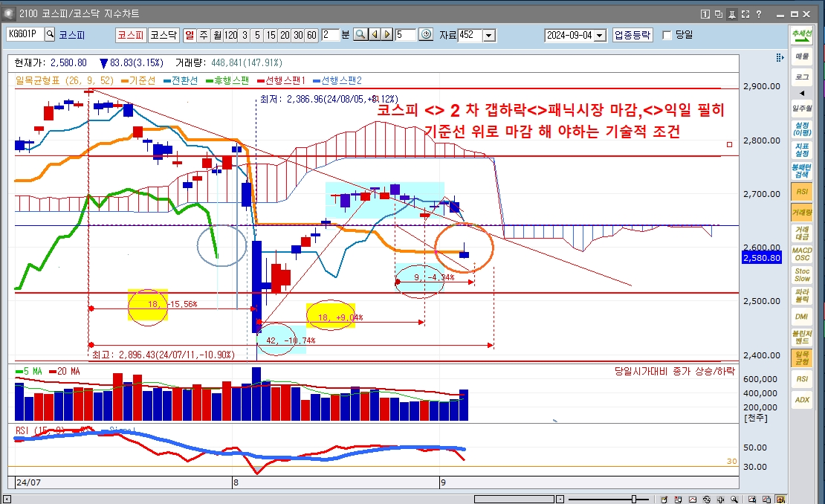Viewport: 825px width, 504px height.
Task: Toggle the 일목균형 indicator button
Action: click(x=802, y=358)
